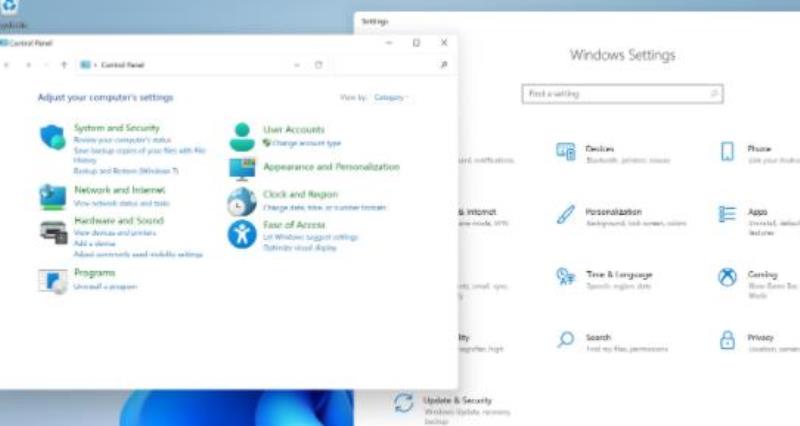The image size is (800, 426).
Task: Open Personalization brush icon in Settings
Action: coord(565,215)
